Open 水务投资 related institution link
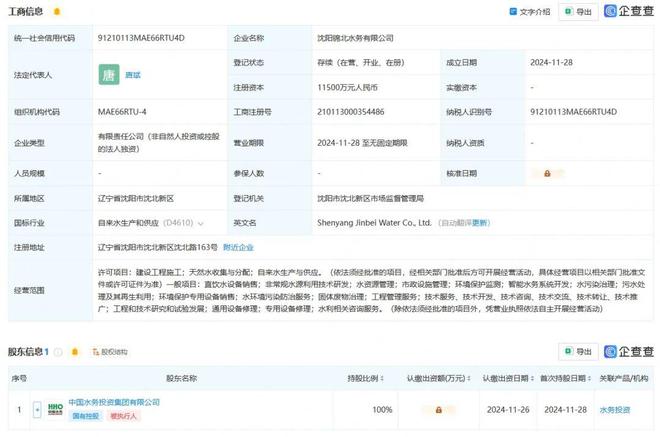The width and height of the screenshot is (660, 437). pyautogui.click(x=615, y=410)
